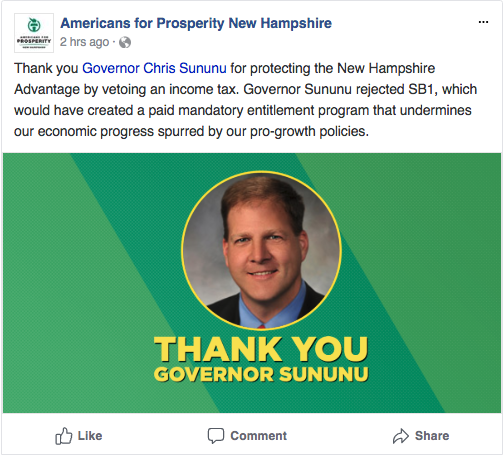Click the PROSPERITY wordmark in page logo
Viewport: 503px width, 455px height.
[x=34, y=41]
